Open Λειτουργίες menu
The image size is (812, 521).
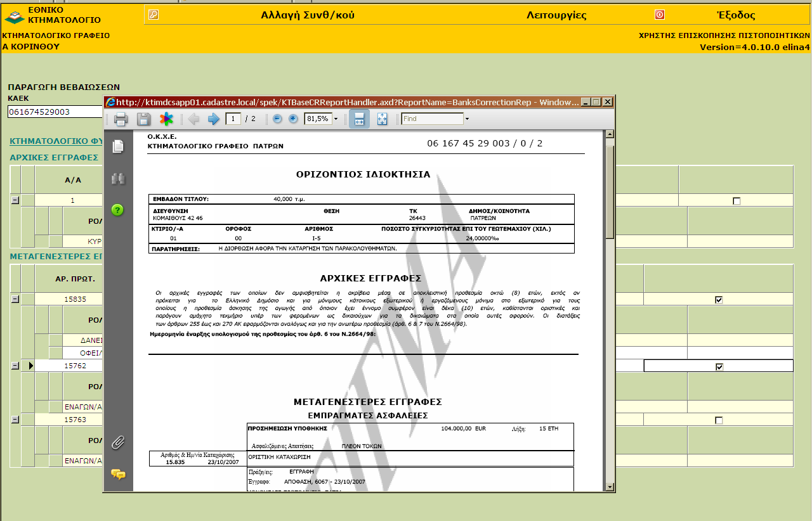tap(556, 15)
